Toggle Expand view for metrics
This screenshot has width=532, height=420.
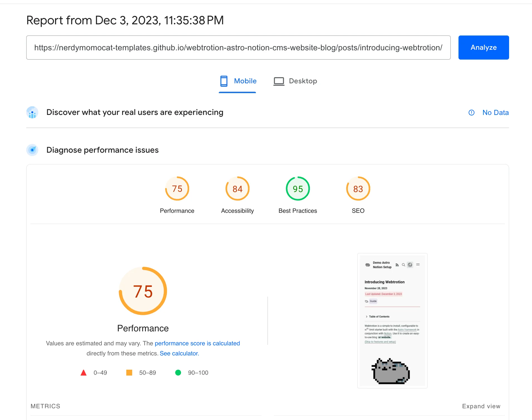481,406
